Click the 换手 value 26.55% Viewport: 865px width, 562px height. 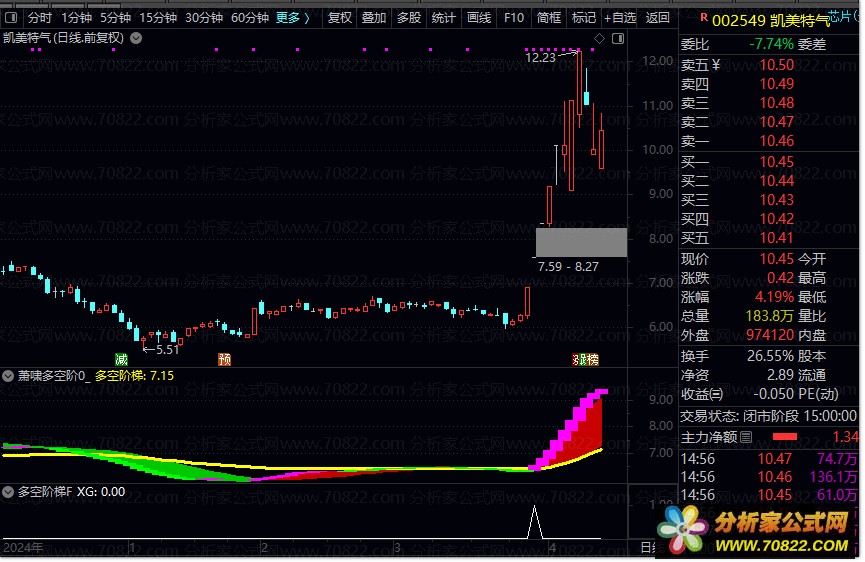(x=771, y=356)
